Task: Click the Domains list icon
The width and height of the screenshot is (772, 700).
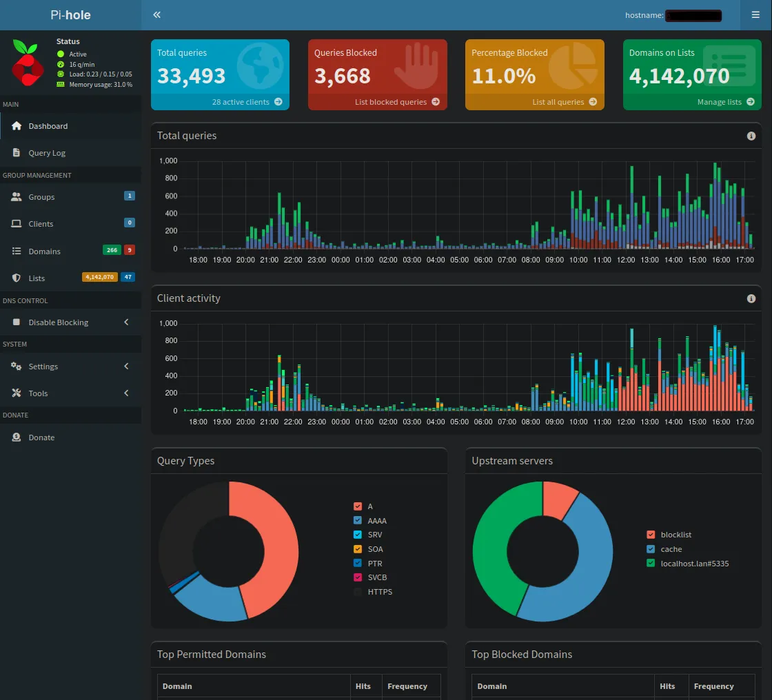Action: pyautogui.click(x=17, y=251)
